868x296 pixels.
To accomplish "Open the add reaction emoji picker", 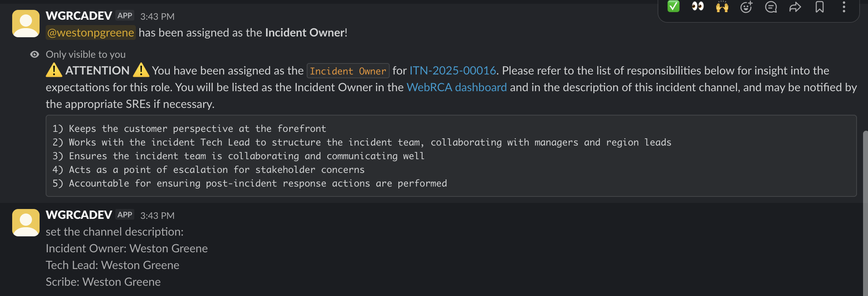I will pos(746,7).
